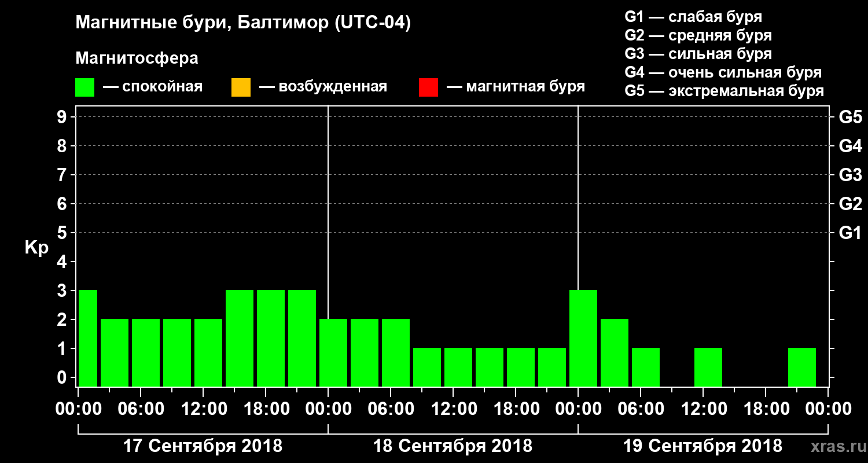This screenshot has height=463, width=868.
Task: Click the 'G4' right axis label
Action: pos(850,146)
